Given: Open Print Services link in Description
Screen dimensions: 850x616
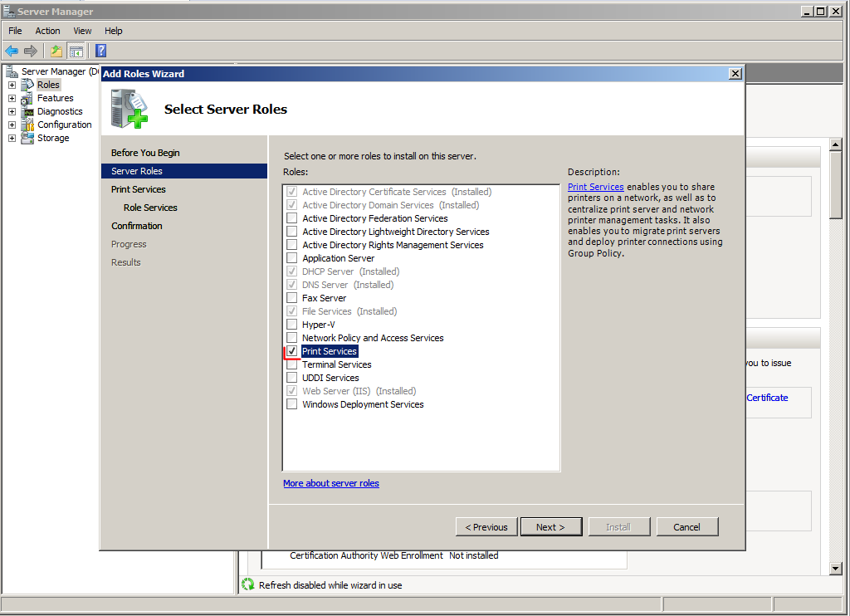Looking at the screenshot, I should (x=596, y=187).
